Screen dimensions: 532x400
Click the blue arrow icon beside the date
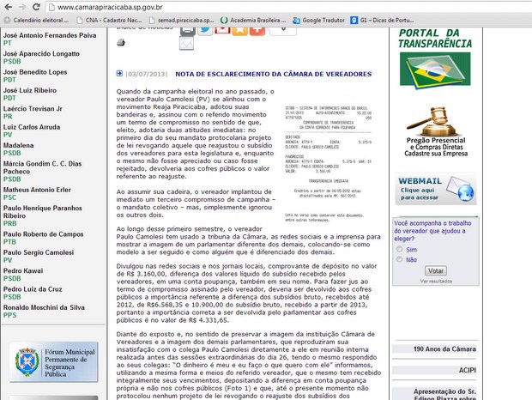click(119, 75)
